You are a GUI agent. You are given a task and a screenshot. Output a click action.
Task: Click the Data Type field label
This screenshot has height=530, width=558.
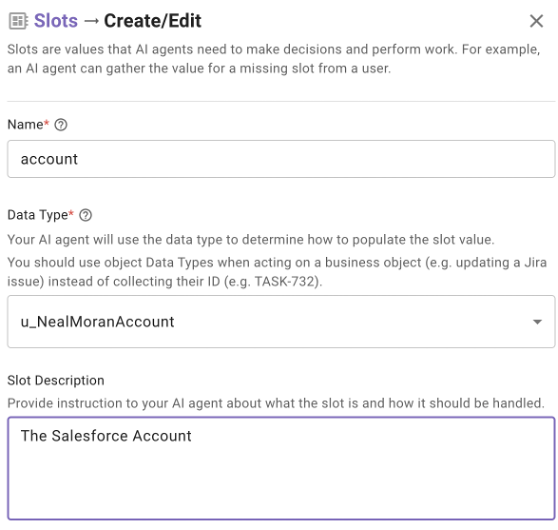[38, 215]
